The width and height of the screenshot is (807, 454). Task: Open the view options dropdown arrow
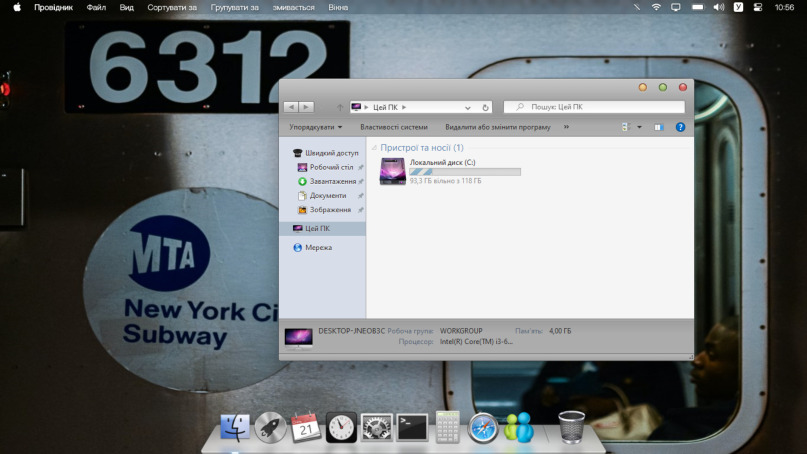(639, 127)
